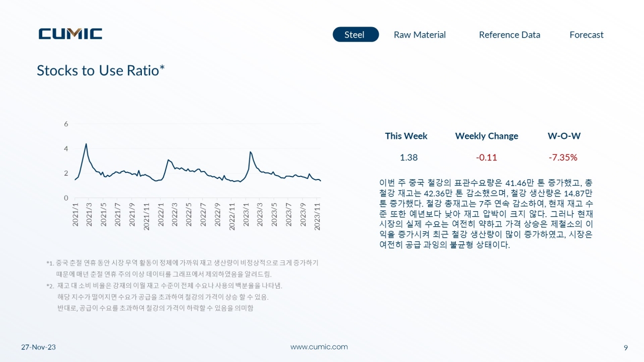Click the 2023/5 x-axis label
Viewport: 644px width, 362px height.
(x=275, y=214)
